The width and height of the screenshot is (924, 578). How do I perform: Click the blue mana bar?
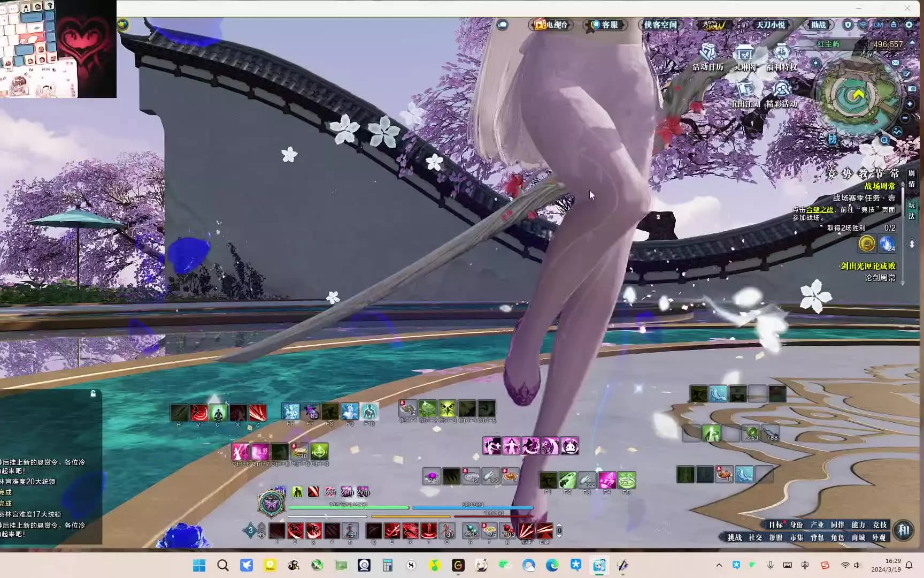click(473, 507)
